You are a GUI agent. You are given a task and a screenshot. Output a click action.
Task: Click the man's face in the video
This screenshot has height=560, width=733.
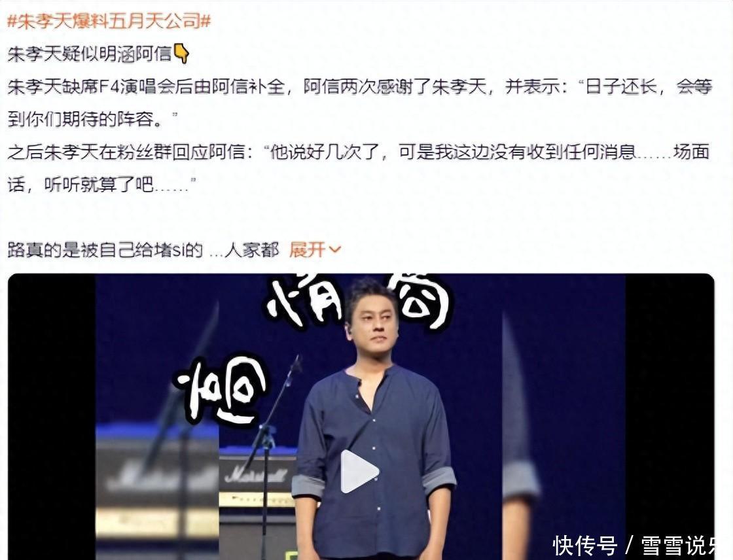point(373,323)
